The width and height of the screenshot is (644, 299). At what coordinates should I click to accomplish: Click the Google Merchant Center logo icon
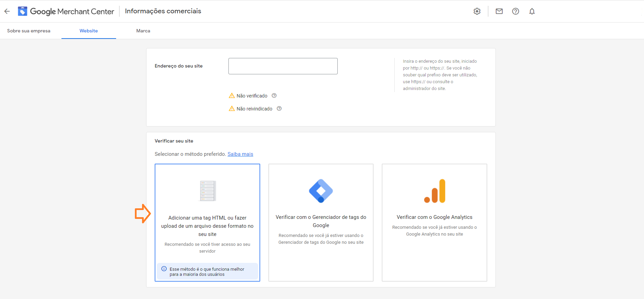(x=23, y=11)
